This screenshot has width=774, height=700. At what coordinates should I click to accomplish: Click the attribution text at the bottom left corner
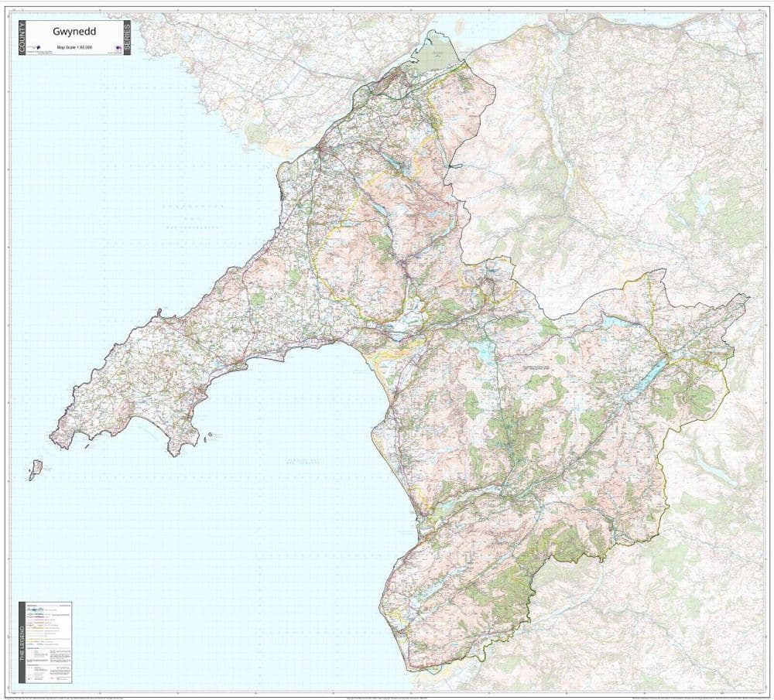coord(62,695)
